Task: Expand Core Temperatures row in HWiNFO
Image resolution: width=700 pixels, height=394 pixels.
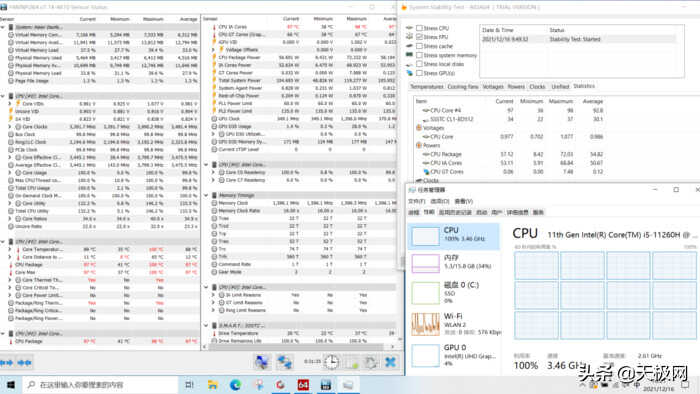Action: click(10, 249)
